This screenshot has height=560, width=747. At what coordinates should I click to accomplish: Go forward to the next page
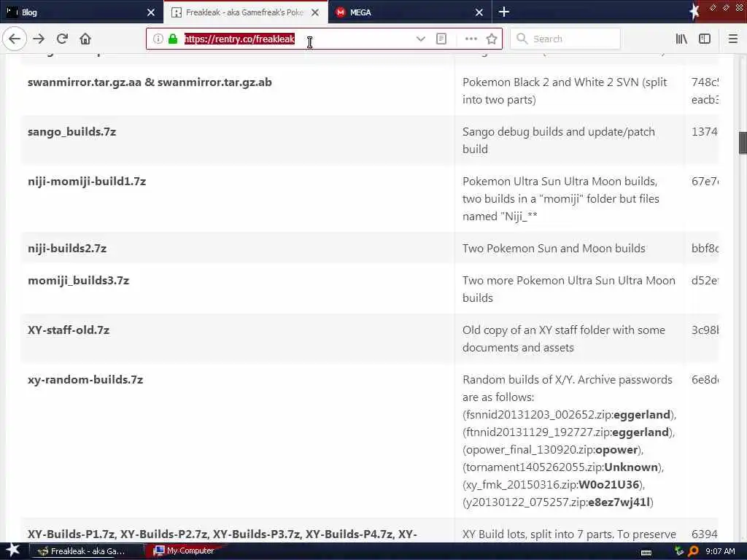click(39, 39)
